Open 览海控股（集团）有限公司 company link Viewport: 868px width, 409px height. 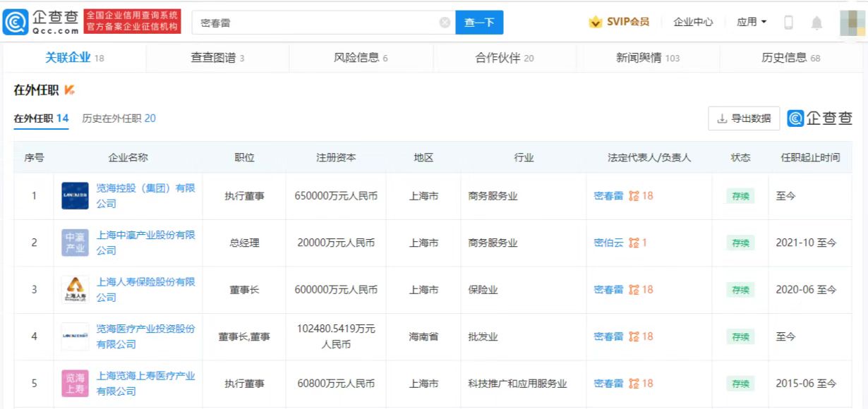145,196
